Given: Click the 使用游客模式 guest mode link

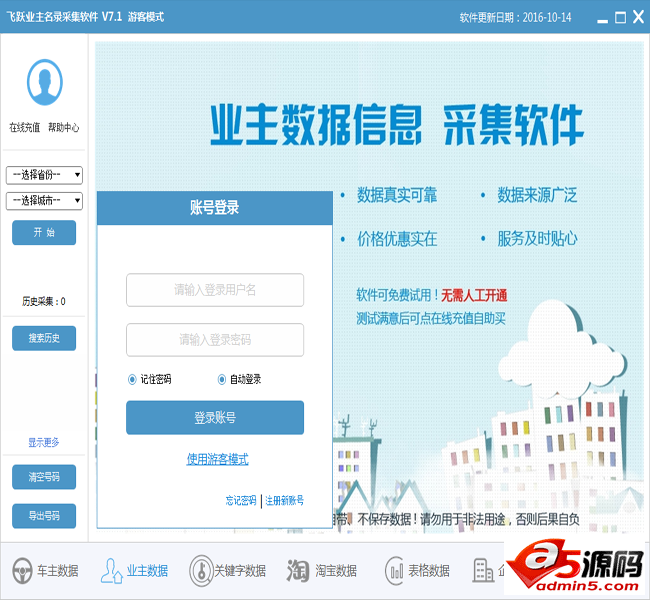Looking at the screenshot, I should click(217, 459).
